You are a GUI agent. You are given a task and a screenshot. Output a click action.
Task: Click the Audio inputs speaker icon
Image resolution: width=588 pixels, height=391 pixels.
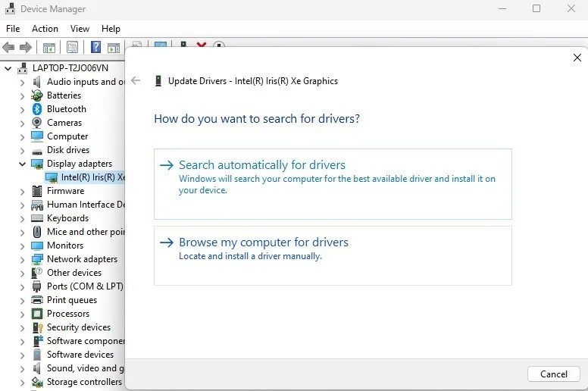(36, 82)
